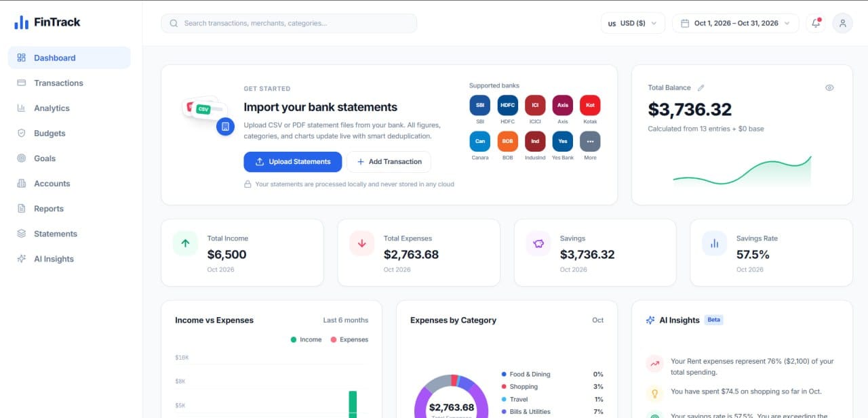Toggle Expenses legend in chart
The height and width of the screenshot is (418, 868).
(349, 339)
